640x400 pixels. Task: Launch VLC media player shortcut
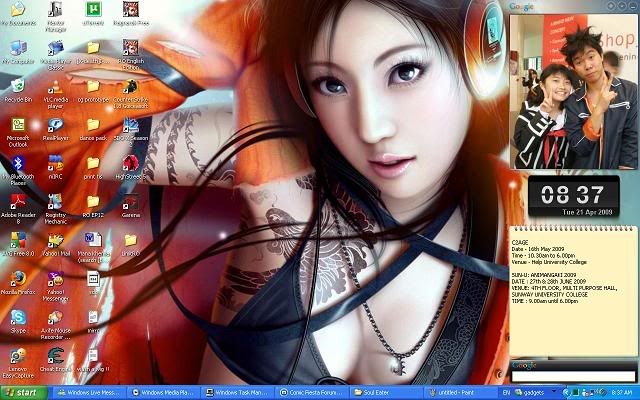click(56, 93)
